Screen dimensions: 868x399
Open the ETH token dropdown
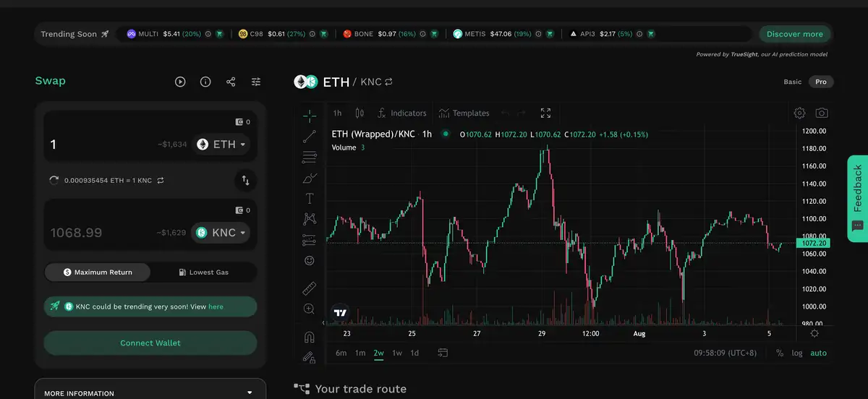(221, 145)
